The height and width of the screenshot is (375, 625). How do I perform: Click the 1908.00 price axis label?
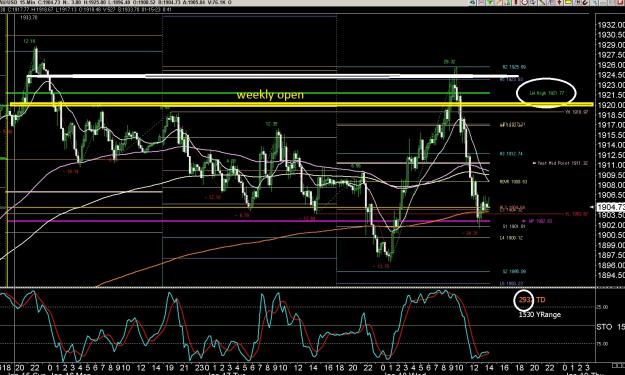pos(610,185)
